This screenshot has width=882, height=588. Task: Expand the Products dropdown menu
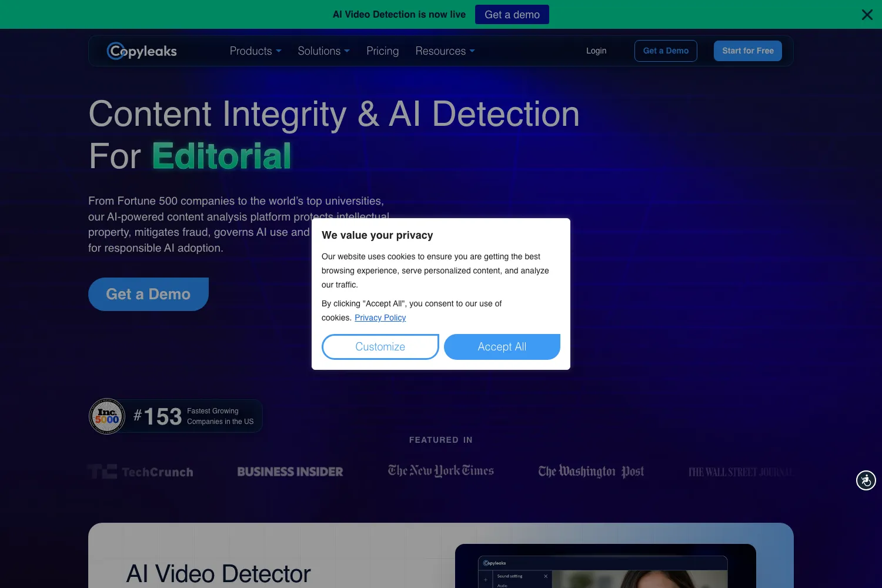coord(255,51)
